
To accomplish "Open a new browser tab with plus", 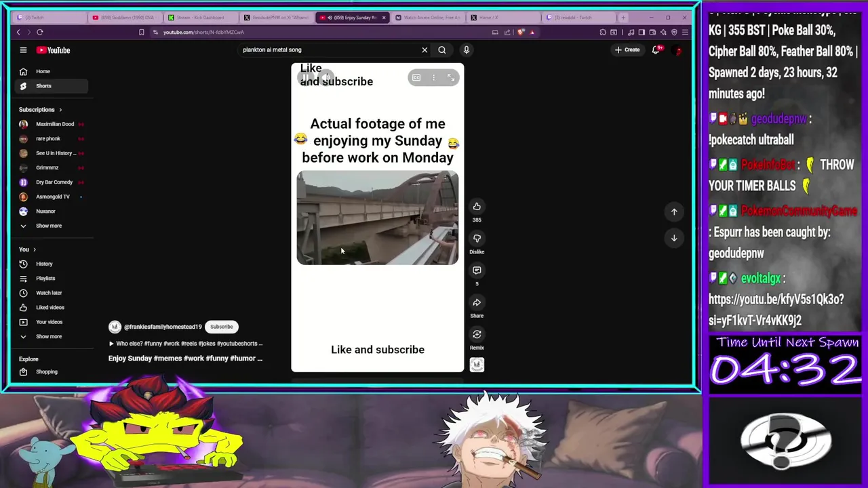I will (x=623, y=17).
